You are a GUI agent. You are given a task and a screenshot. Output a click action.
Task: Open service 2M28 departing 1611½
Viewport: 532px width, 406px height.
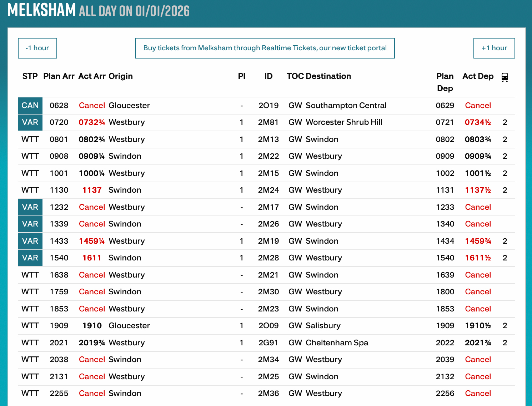point(268,258)
